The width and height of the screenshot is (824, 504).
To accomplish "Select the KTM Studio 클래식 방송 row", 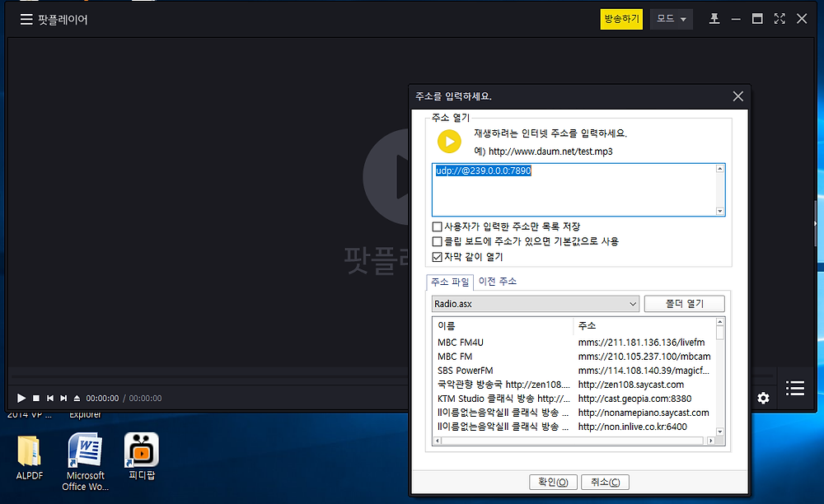I will 574,399.
